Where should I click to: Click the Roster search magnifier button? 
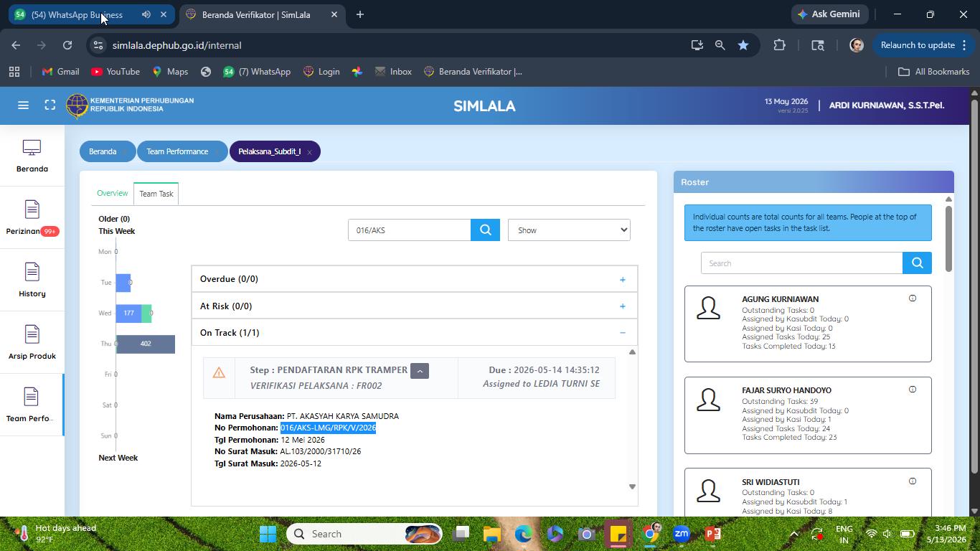tap(917, 263)
